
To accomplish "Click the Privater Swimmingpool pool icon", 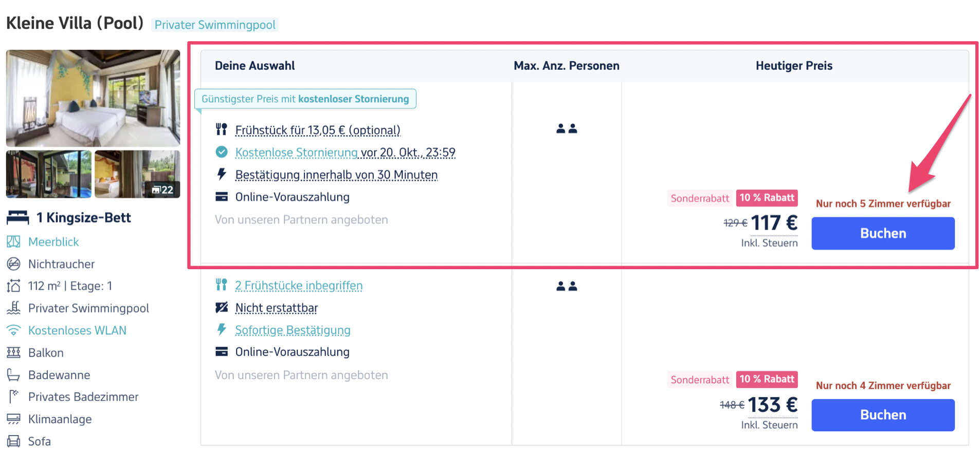I will [13, 308].
